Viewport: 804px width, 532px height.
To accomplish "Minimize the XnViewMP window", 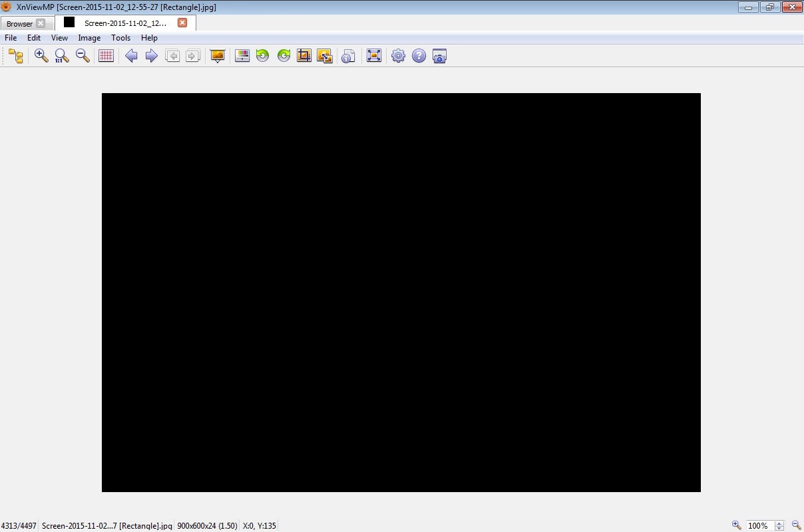I will click(748, 7).
